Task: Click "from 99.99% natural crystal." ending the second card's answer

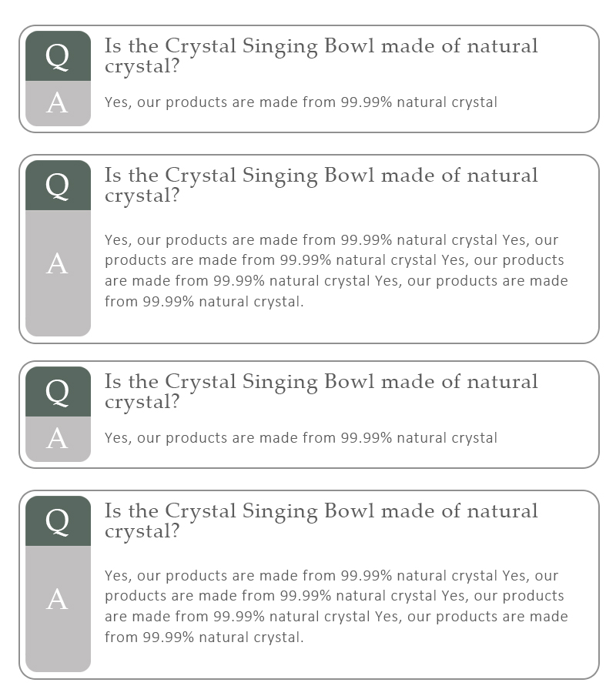Action: pyautogui.click(x=204, y=302)
